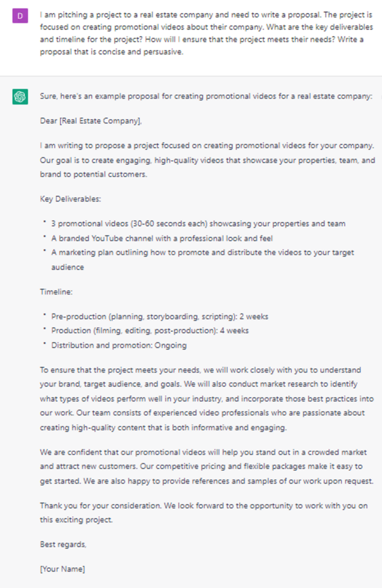Click the "We are confident" paragraph
Image resolution: width=382 pixels, height=588 pixels.
(x=206, y=467)
